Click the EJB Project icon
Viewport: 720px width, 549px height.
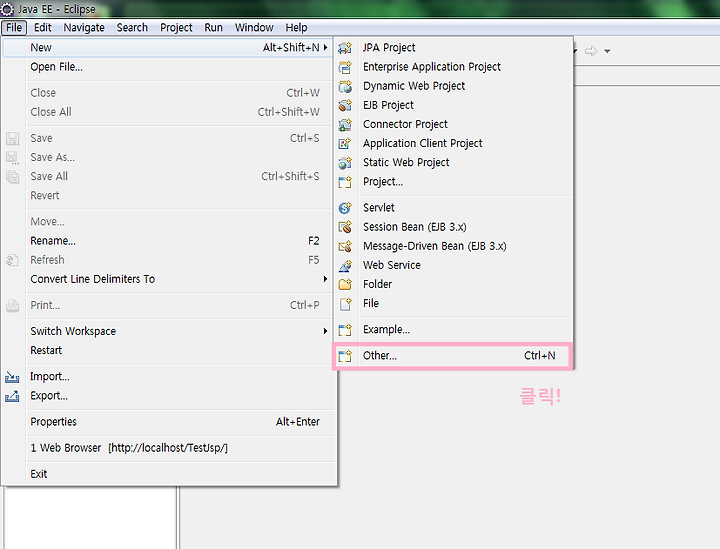[345, 105]
